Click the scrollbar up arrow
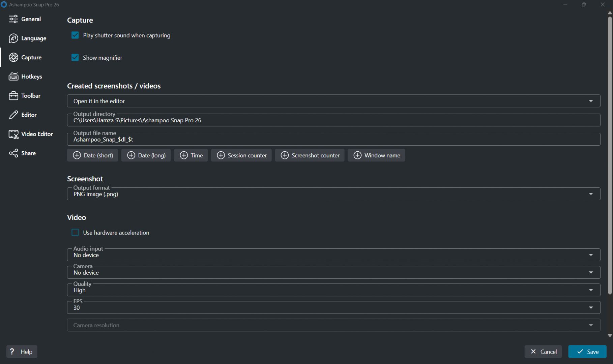 point(610,13)
